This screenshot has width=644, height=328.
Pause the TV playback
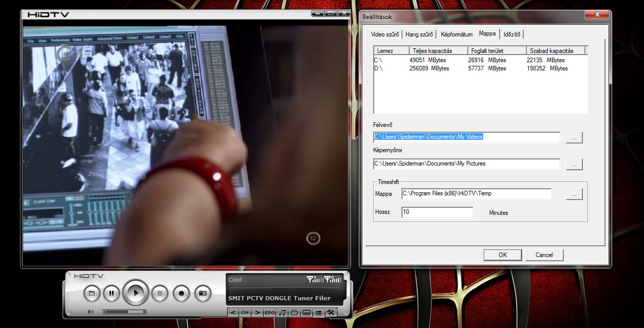(111, 293)
